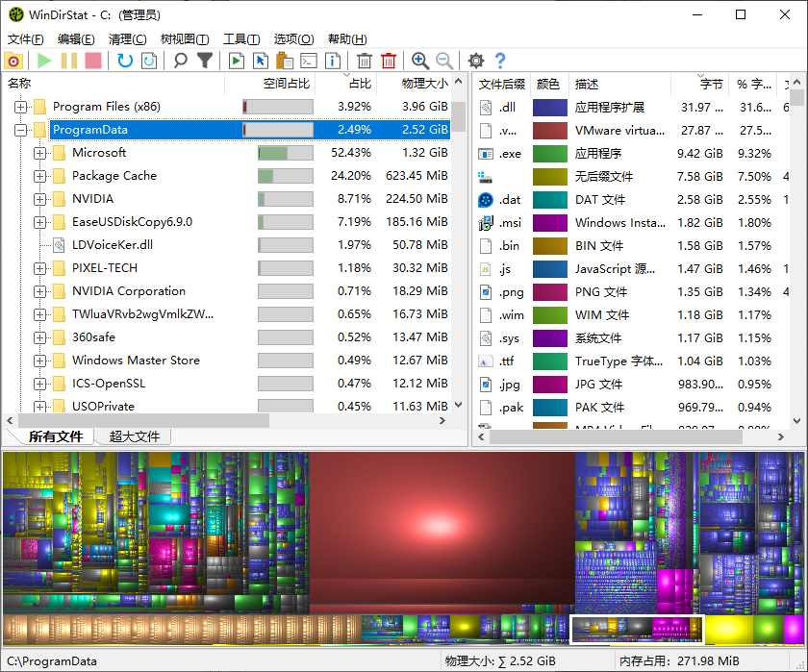Open the 帮助(H) menu

(x=347, y=39)
